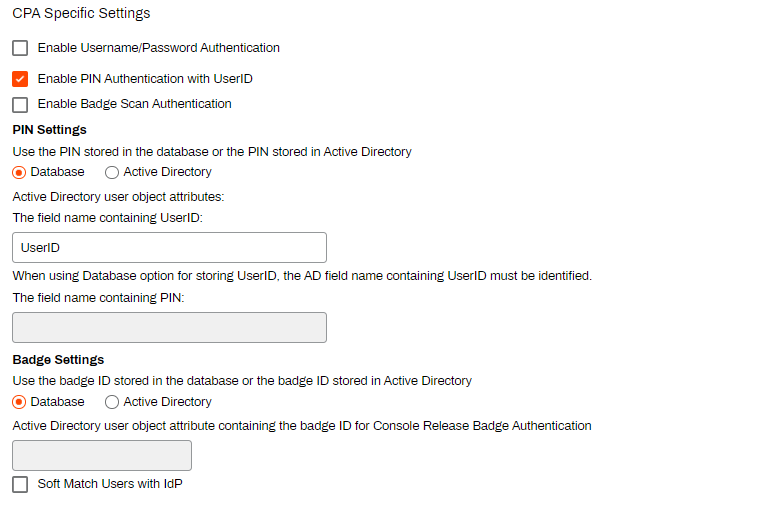Screen dimensions: 766x506
Task: Select Database radio under Badge Settings
Action: click(x=19, y=402)
